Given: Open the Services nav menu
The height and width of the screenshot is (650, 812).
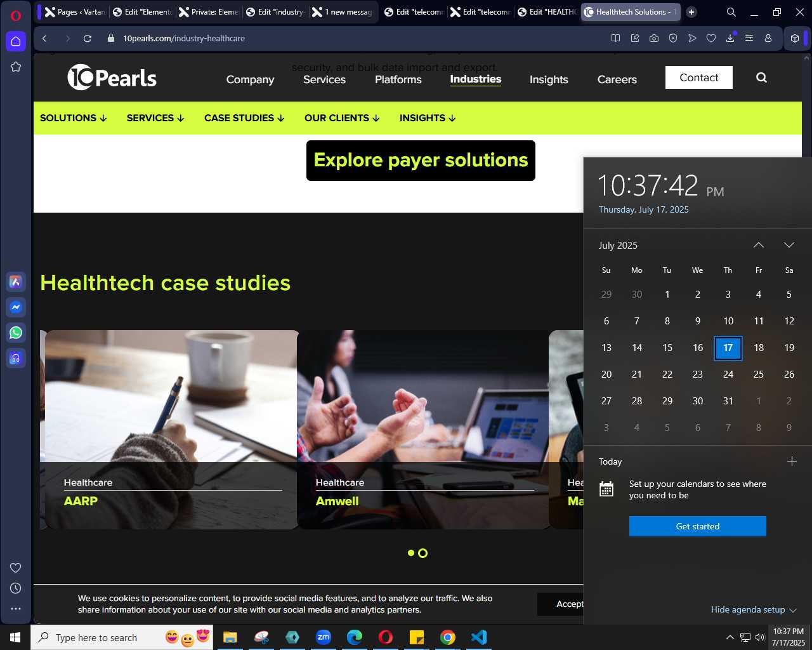Looking at the screenshot, I should click(x=324, y=79).
